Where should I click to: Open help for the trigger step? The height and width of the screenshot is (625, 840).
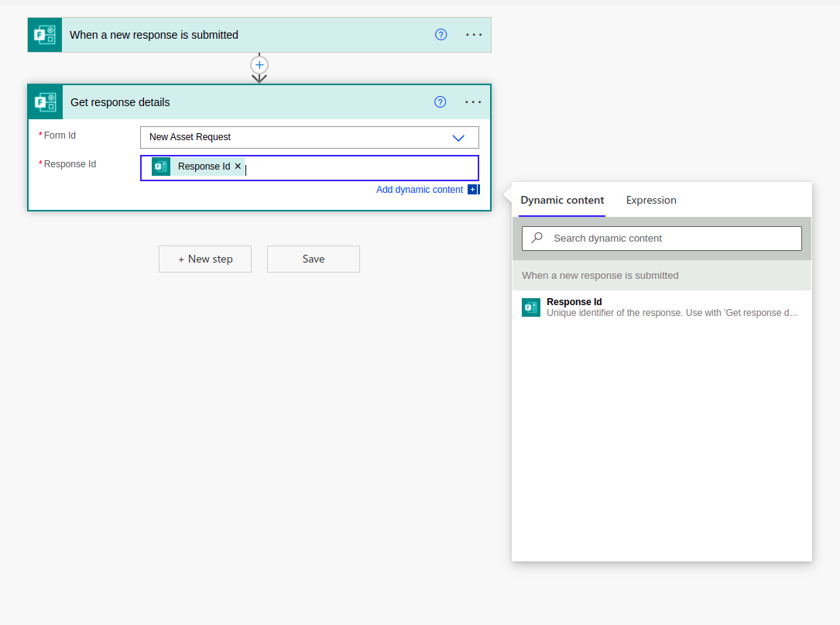click(x=441, y=34)
